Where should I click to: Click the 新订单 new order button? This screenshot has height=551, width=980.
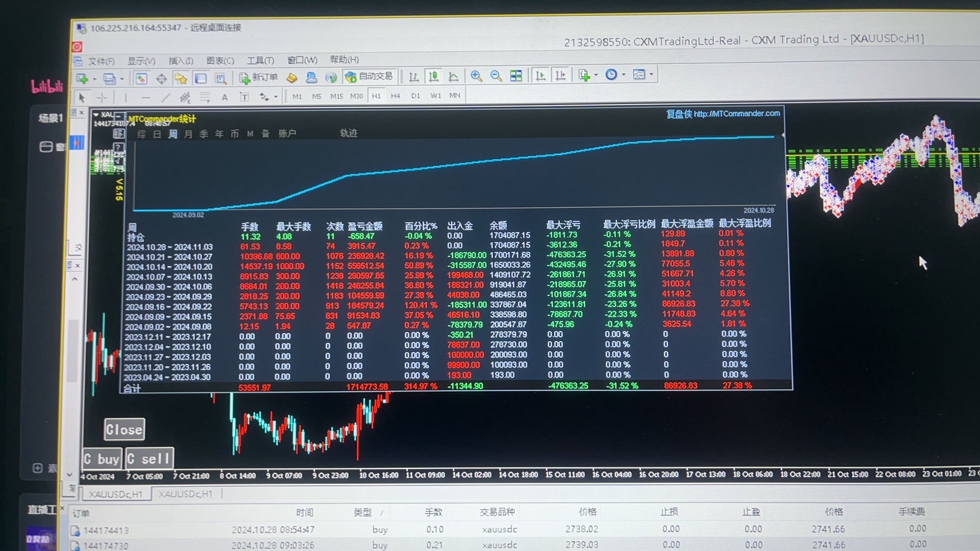(259, 78)
